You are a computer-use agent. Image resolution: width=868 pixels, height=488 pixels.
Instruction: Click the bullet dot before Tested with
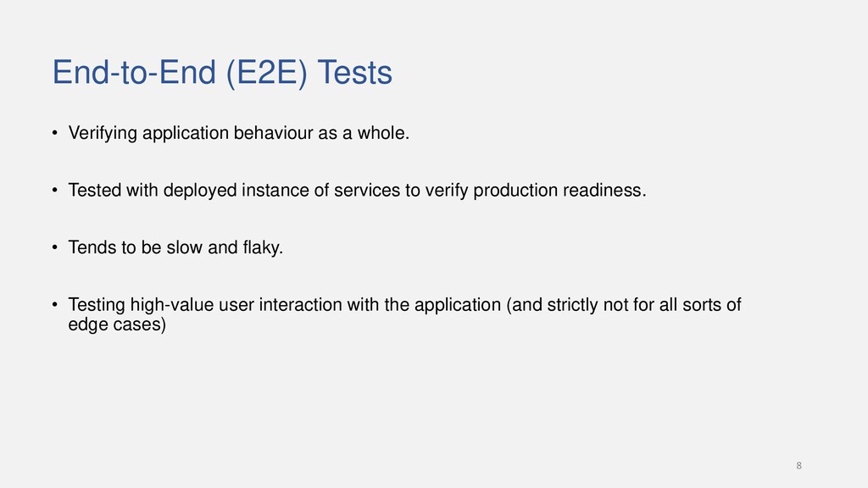(55, 191)
